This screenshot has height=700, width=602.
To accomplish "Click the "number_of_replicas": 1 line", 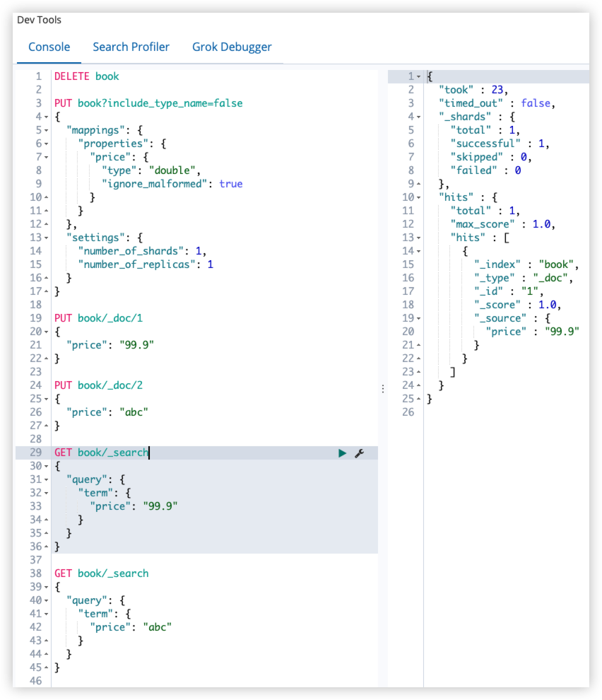I will click(146, 264).
